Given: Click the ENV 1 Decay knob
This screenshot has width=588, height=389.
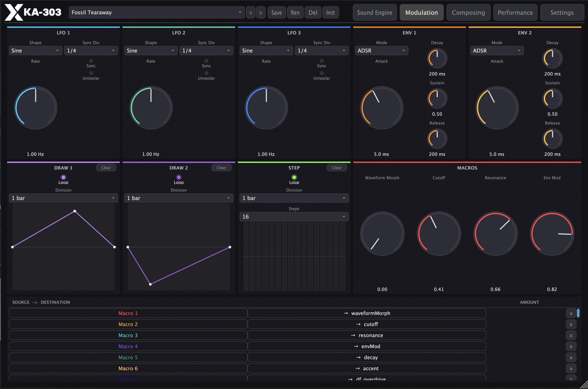Looking at the screenshot, I should click(x=437, y=58).
